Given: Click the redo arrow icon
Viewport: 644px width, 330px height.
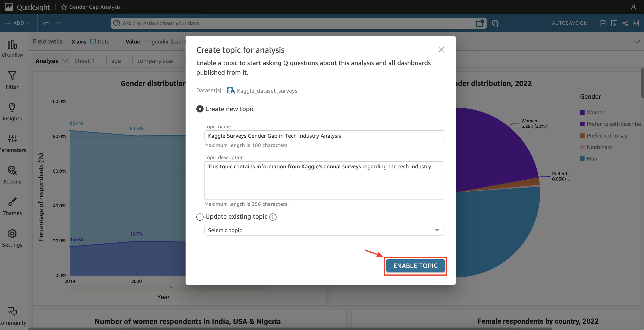Looking at the screenshot, I should (57, 23).
